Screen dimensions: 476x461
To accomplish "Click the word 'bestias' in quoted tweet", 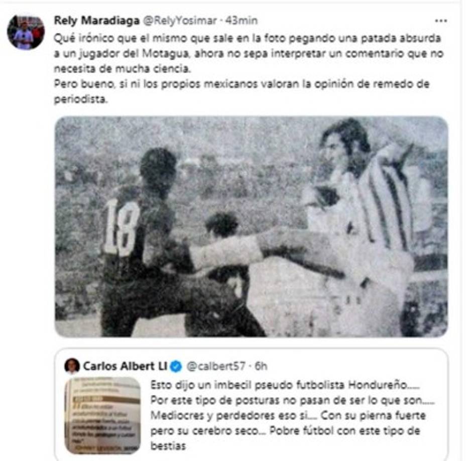I will tap(168, 446).
